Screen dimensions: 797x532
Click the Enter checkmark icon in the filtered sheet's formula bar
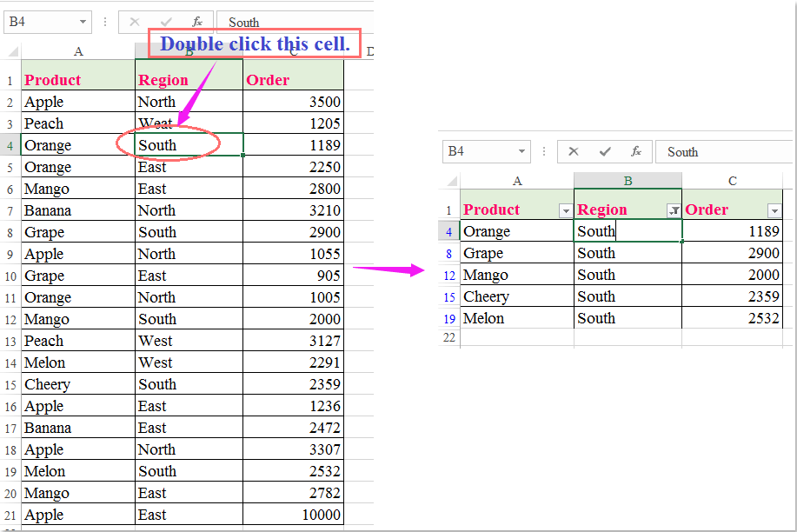tap(605, 151)
